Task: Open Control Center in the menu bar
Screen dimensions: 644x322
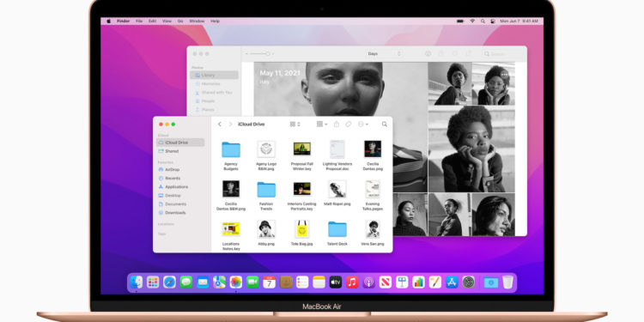Action: (x=493, y=21)
